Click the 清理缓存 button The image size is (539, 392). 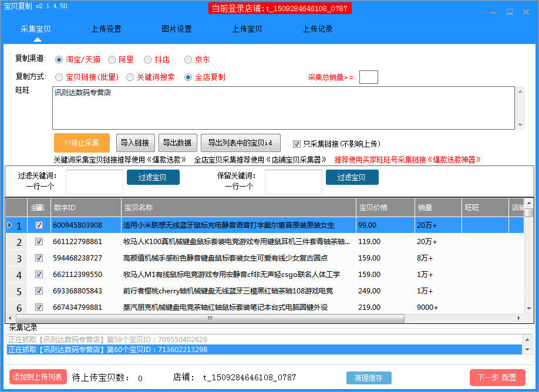[369, 377]
